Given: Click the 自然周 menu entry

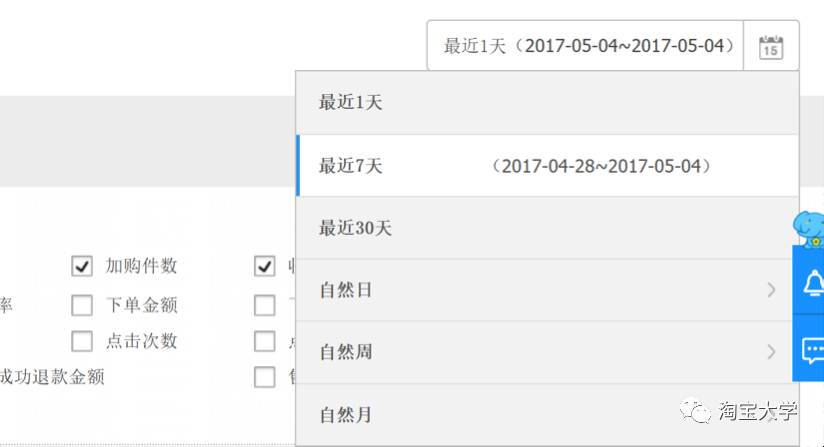Looking at the screenshot, I should tap(547, 352).
